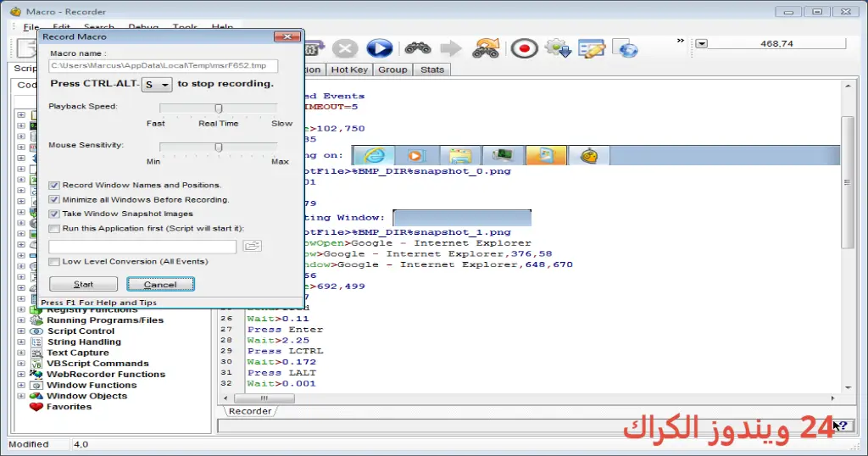Select the Recorder tab below the editor

[x=250, y=411]
